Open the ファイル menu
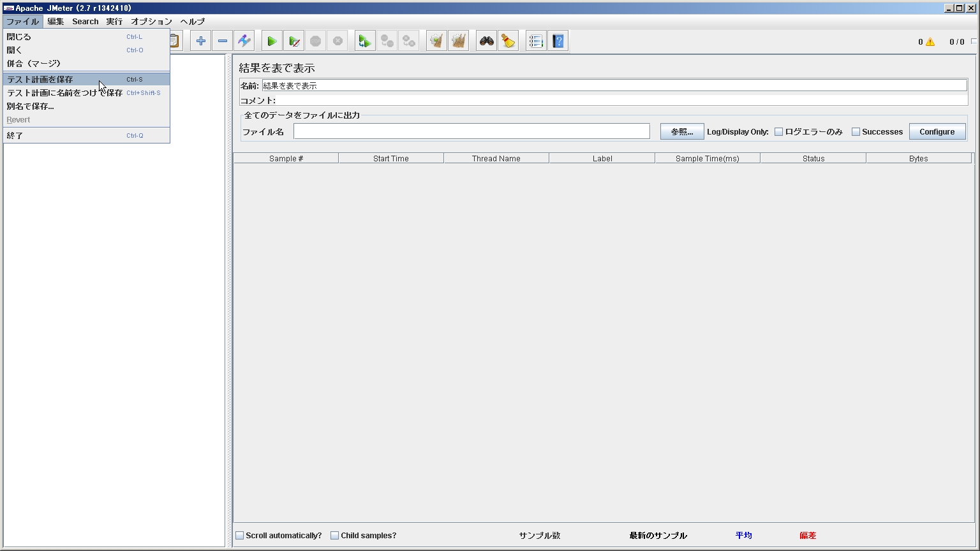 click(x=23, y=22)
